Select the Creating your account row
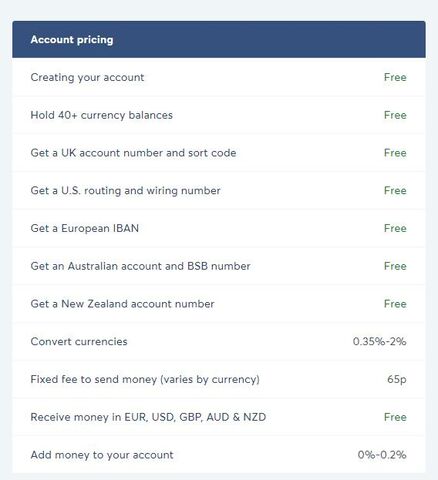Screen dimensions: 438x480 (219, 77)
